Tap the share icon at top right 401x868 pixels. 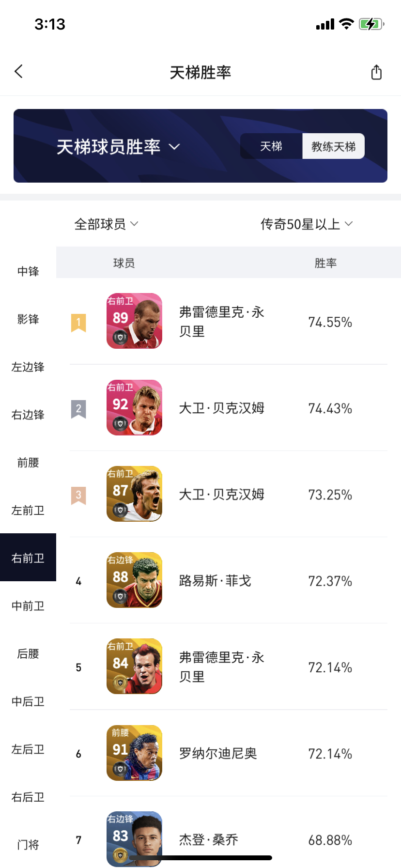376,72
